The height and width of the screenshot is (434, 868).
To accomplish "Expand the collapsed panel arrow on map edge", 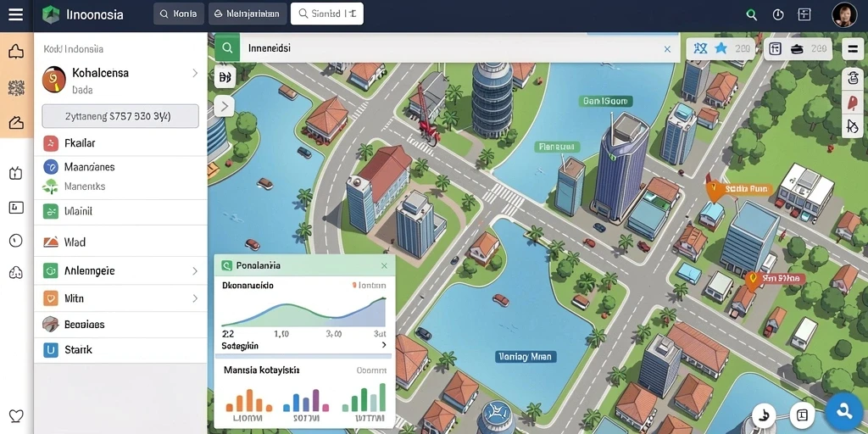I will pyautogui.click(x=224, y=106).
